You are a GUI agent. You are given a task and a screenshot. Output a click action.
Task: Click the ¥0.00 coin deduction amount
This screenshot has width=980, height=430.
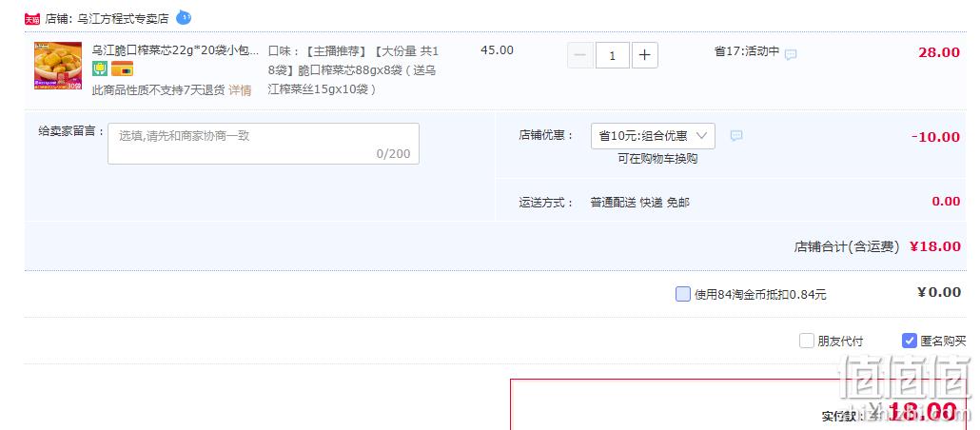939,292
